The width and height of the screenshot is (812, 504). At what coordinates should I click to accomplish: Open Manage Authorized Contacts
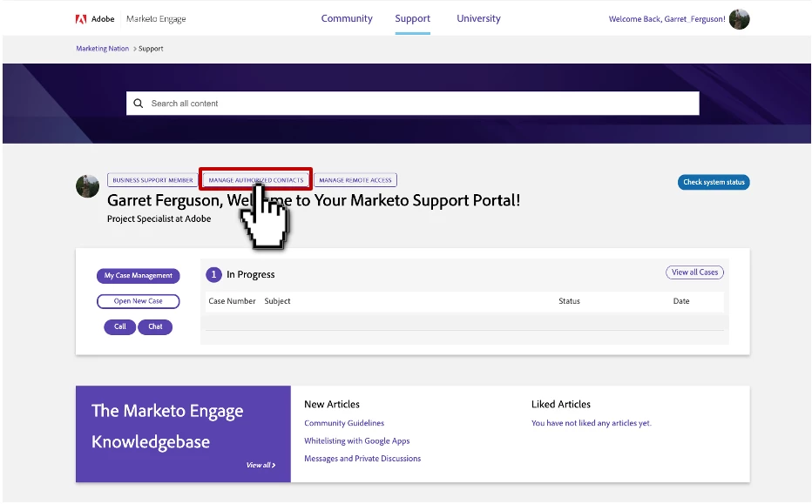pos(256,180)
